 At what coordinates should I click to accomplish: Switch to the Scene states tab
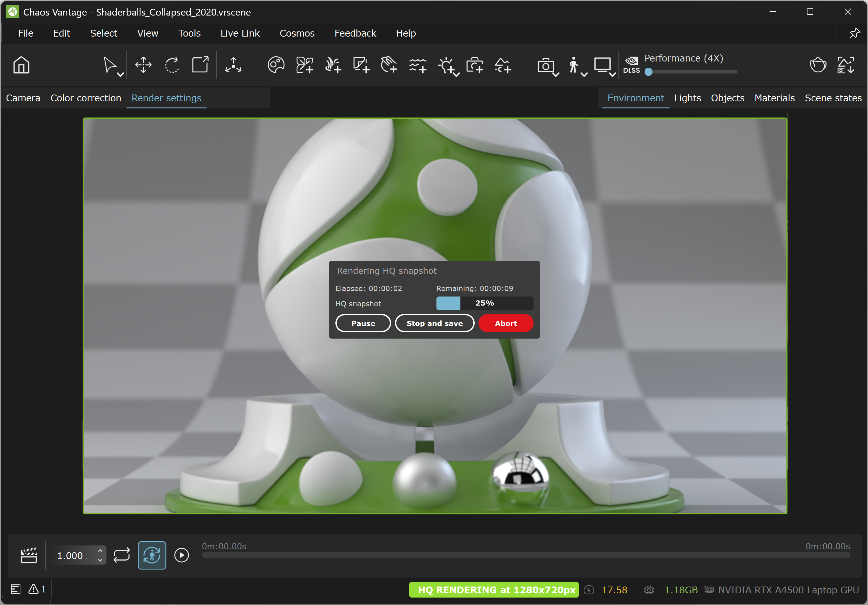click(833, 98)
